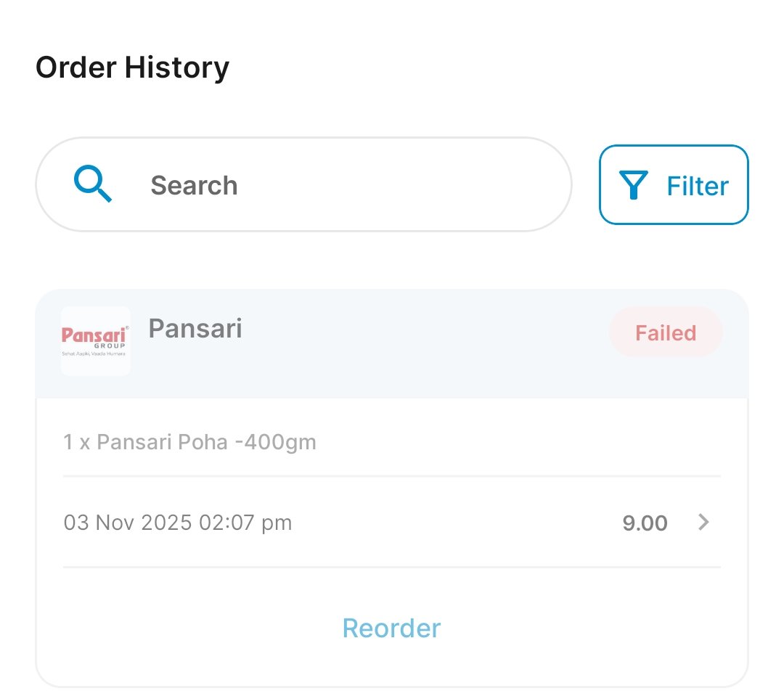The image size is (784, 699).
Task: Tap the Pansari Group logo thumbnail
Action: pos(96,341)
